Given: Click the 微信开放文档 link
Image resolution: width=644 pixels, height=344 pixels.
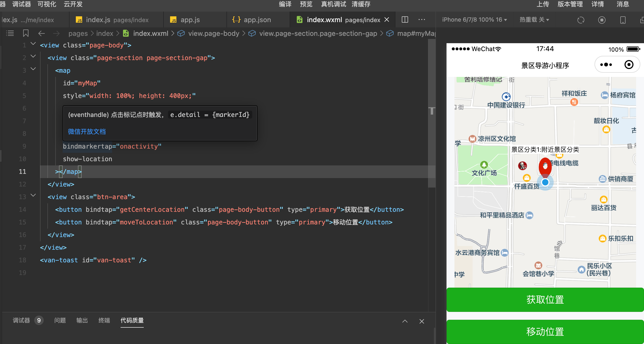Looking at the screenshot, I should click(x=87, y=132).
